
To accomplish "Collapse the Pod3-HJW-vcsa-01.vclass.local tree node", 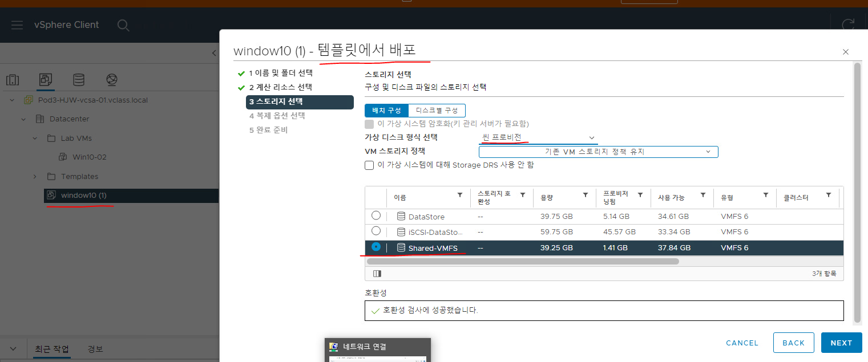I will (x=13, y=100).
